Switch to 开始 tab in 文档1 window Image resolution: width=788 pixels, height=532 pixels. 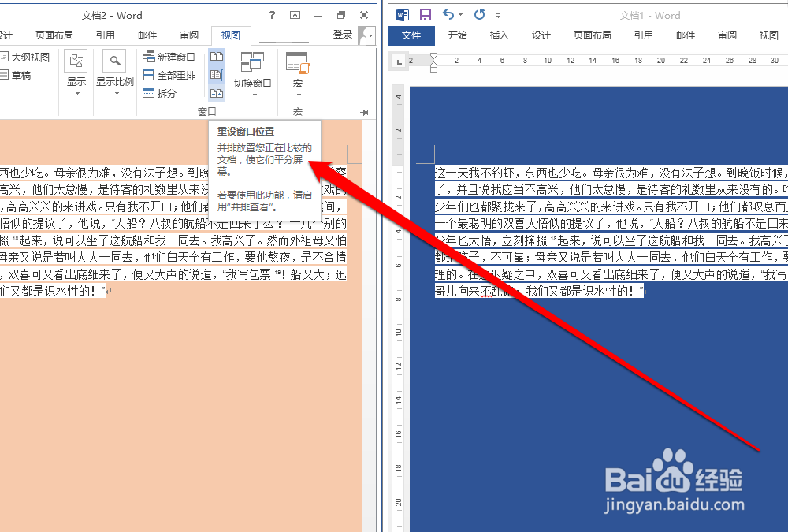tap(457, 35)
